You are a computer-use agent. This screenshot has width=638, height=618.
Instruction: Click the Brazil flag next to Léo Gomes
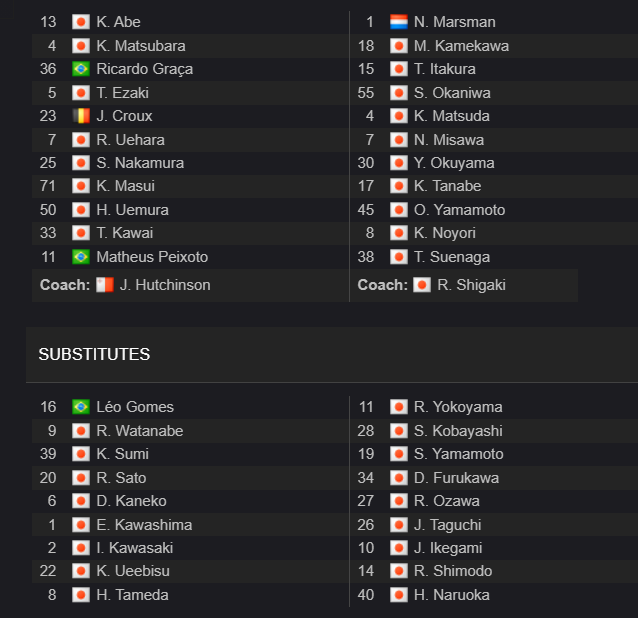pos(81,407)
